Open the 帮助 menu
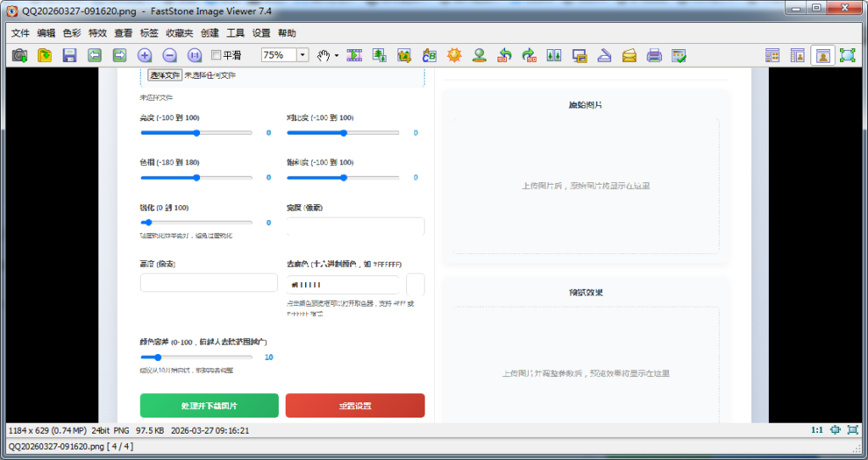868x460 pixels. pos(287,33)
